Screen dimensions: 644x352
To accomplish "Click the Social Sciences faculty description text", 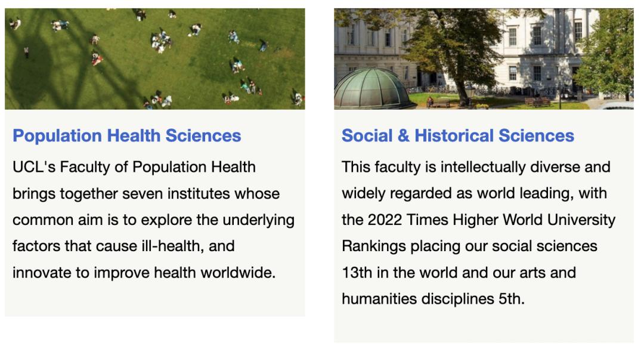I will click(477, 233).
